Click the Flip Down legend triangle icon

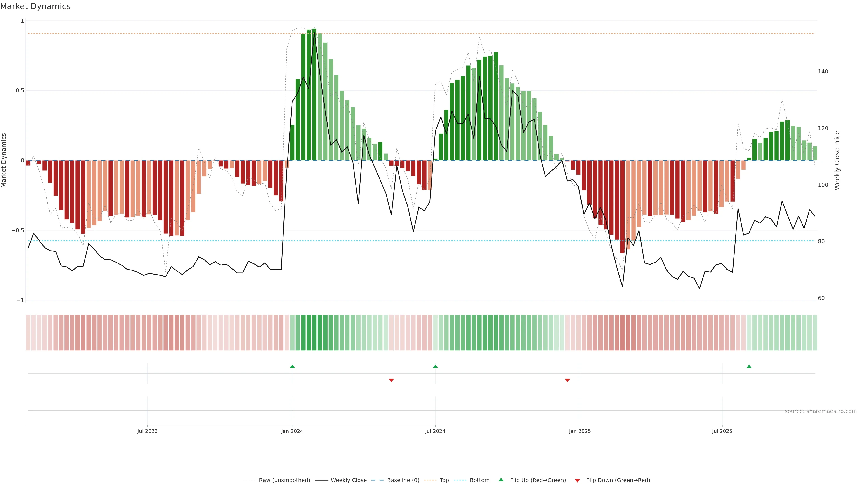(577, 481)
